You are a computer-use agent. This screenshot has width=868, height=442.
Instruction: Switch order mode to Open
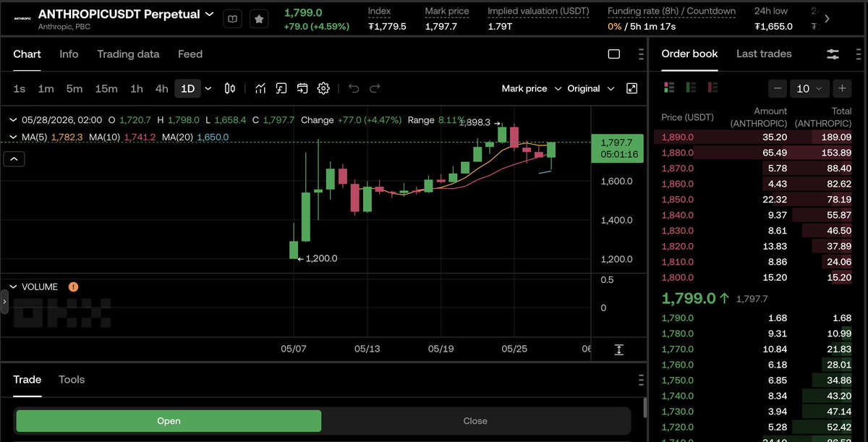tap(169, 421)
